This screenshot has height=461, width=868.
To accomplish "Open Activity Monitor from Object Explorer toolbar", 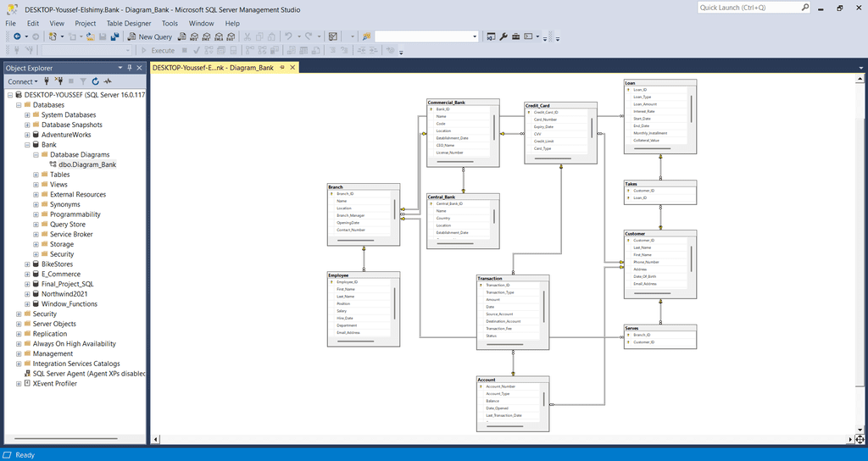I will 108,81.
